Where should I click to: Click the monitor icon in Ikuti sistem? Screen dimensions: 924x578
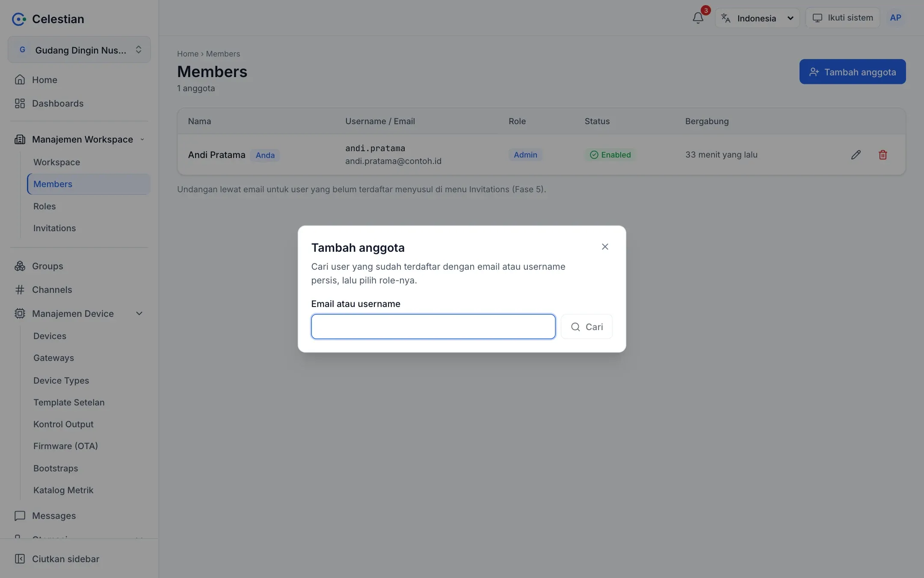tap(817, 18)
